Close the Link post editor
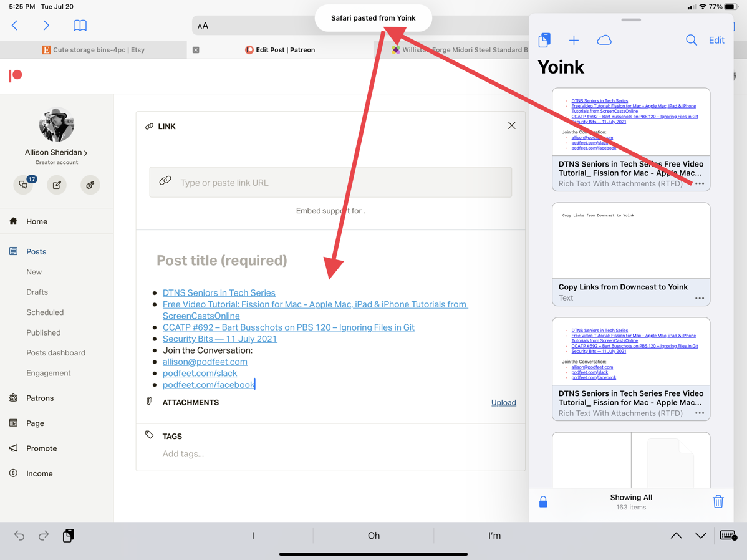 pos(511,125)
